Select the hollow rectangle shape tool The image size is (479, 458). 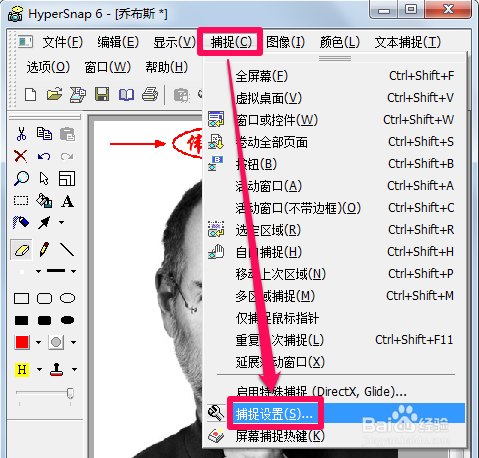point(21,299)
